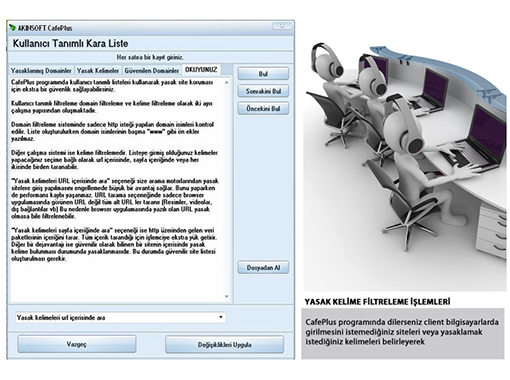Open the OKUYUNUZ tab
510x380 pixels.
coord(201,70)
